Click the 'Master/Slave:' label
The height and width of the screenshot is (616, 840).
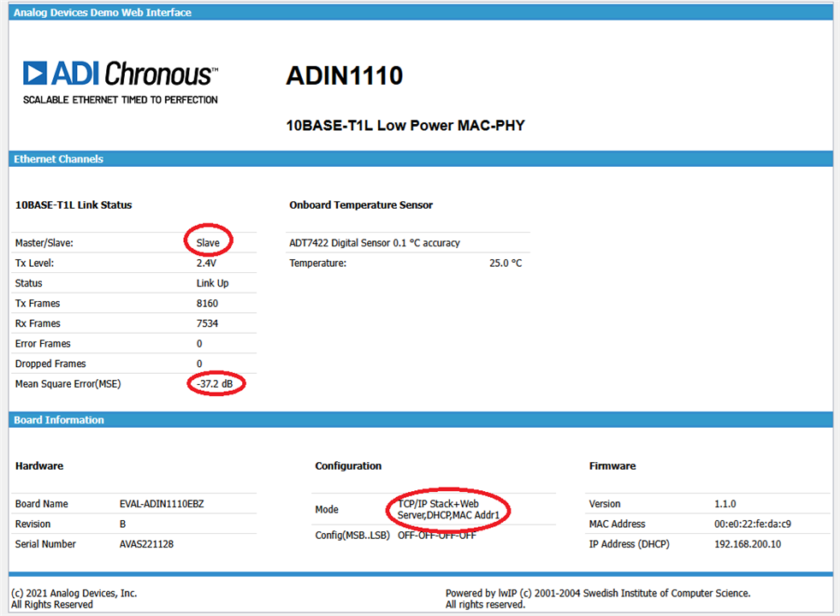pyautogui.click(x=44, y=243)
